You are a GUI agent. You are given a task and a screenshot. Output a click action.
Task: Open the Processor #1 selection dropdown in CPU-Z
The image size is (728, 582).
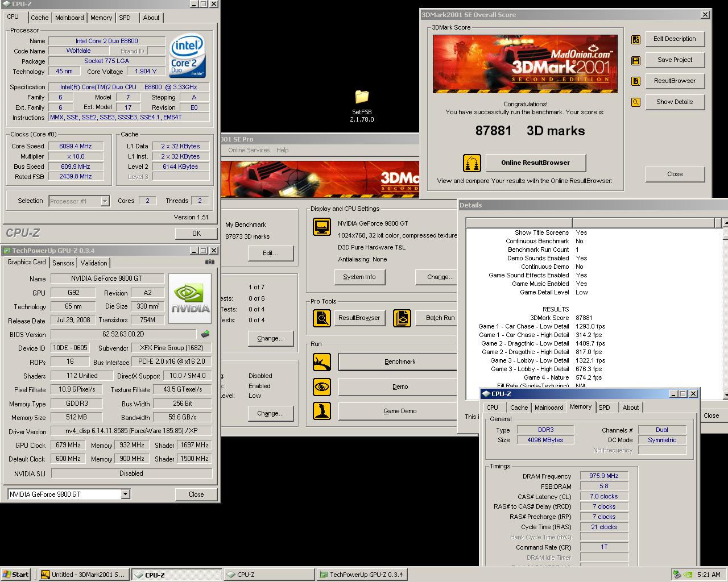(105, 201)
